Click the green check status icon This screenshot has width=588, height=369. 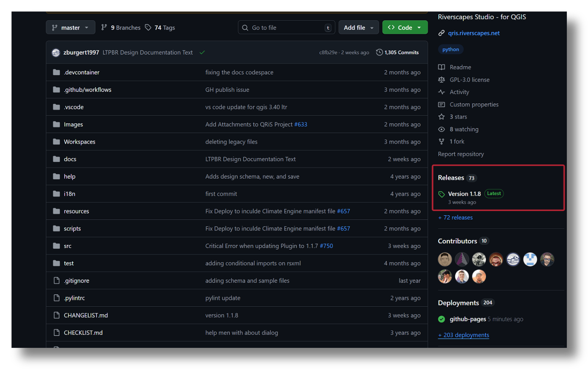click(x=202, y=53)
